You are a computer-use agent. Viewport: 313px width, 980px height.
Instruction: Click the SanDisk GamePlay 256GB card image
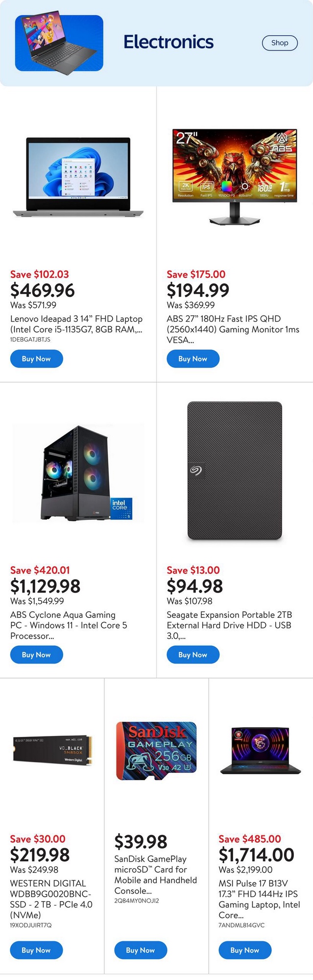click(156, 751)
